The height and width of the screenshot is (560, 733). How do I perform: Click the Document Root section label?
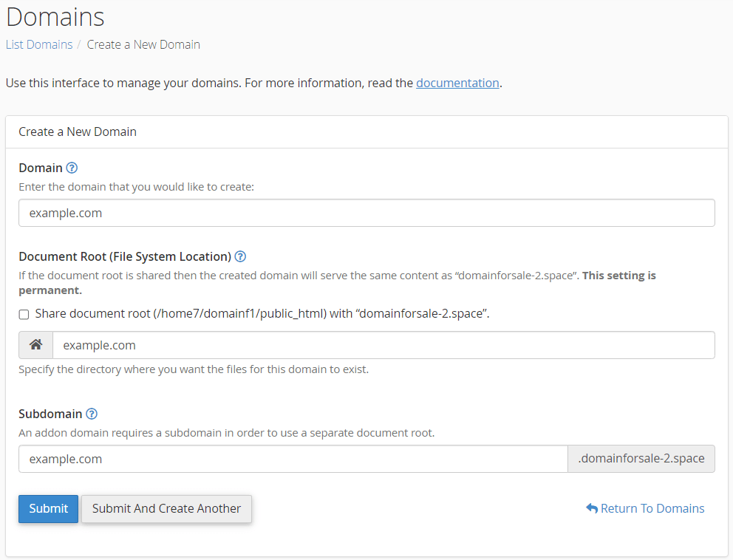point(123,256)
